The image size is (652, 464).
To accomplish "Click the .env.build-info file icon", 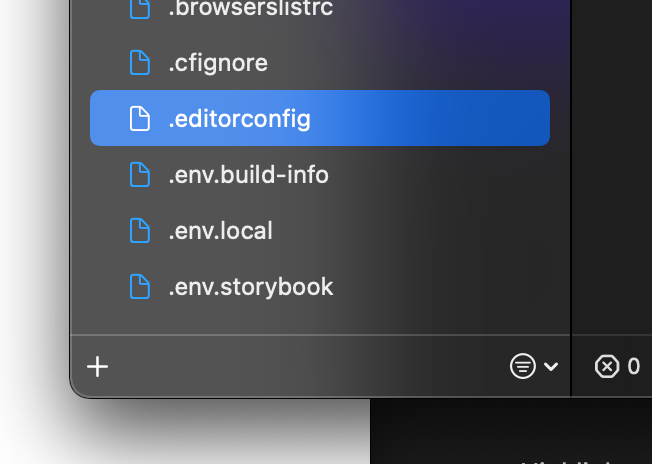I will (x=140, y=175).
